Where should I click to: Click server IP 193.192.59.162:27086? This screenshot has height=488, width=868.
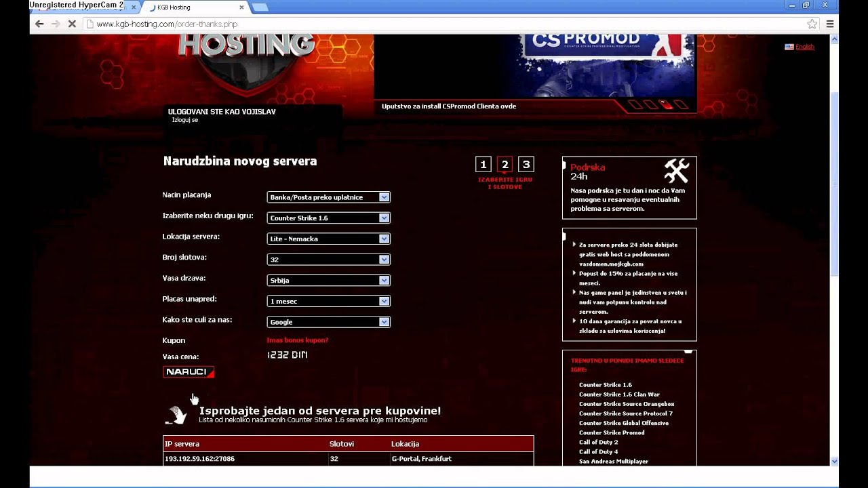coord(199,459)
